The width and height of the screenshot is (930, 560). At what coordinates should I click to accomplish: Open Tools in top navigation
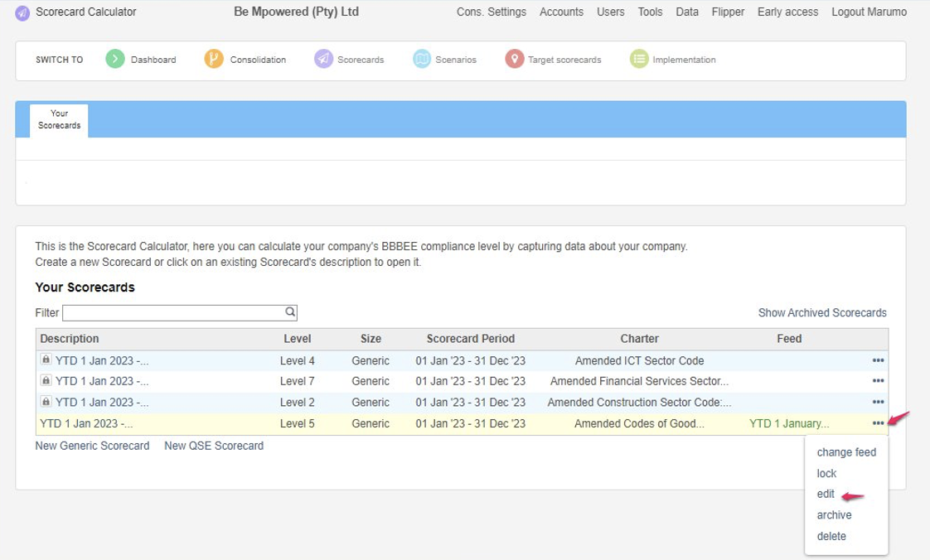(x=650, y=12)
